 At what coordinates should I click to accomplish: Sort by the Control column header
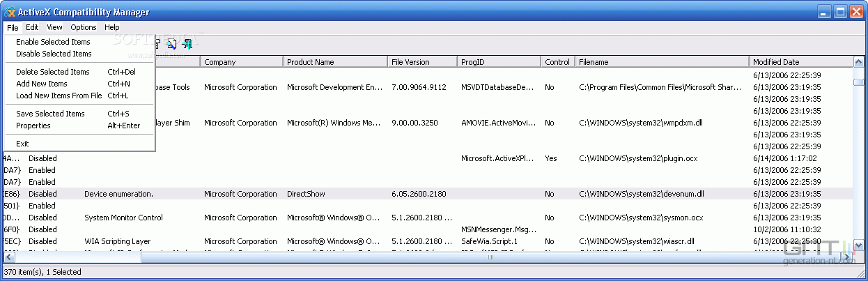(x=559, y=62)
